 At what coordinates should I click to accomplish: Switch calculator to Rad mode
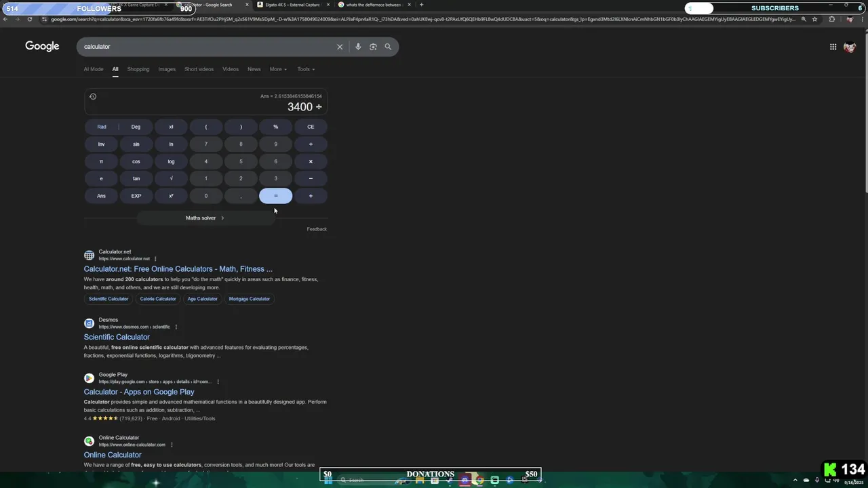[x=102, y=127]
